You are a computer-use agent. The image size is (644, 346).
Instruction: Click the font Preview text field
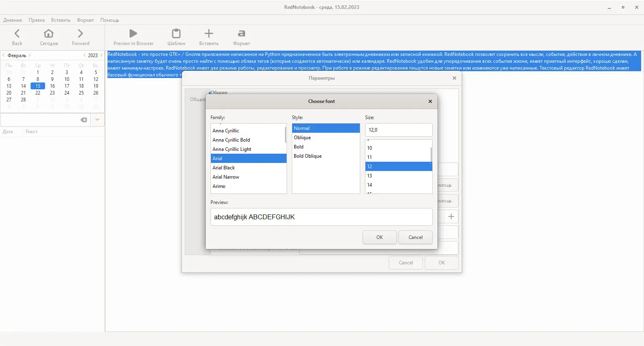[321, 217]
